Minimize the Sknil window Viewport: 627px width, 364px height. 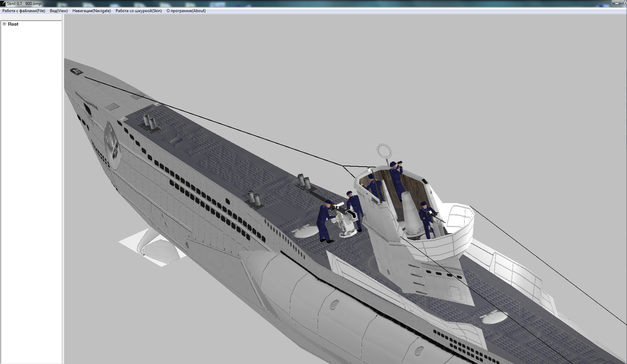tap(617, 3)
